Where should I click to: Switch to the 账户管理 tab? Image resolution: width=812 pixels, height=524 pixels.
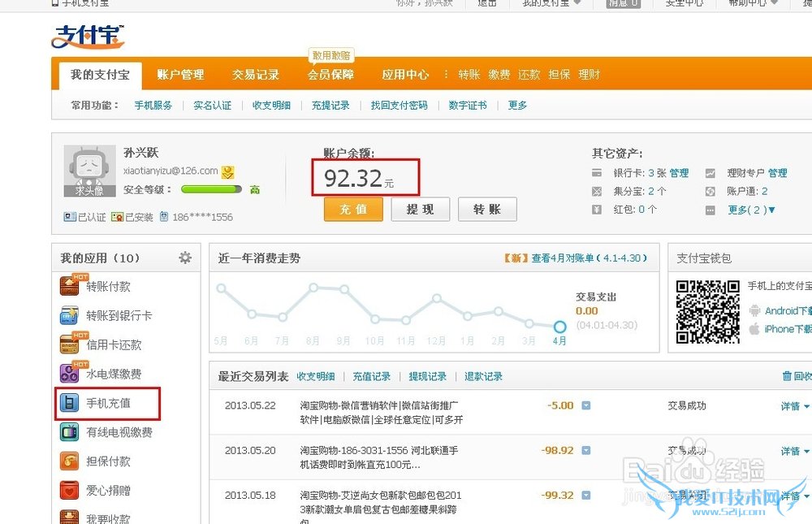coord(180,75)
